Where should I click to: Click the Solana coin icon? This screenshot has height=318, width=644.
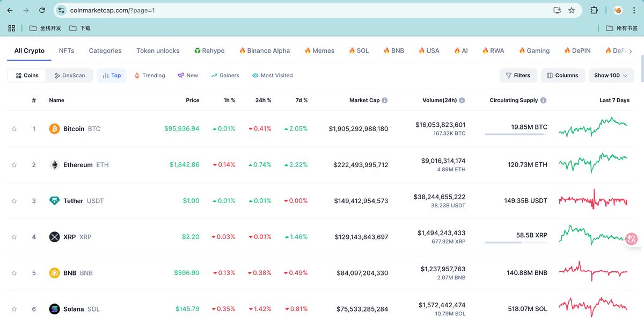point(54,309)
